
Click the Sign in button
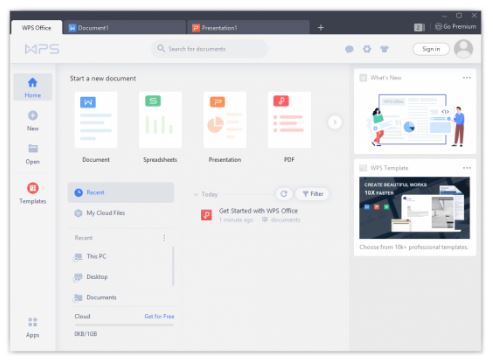point(431,49)
